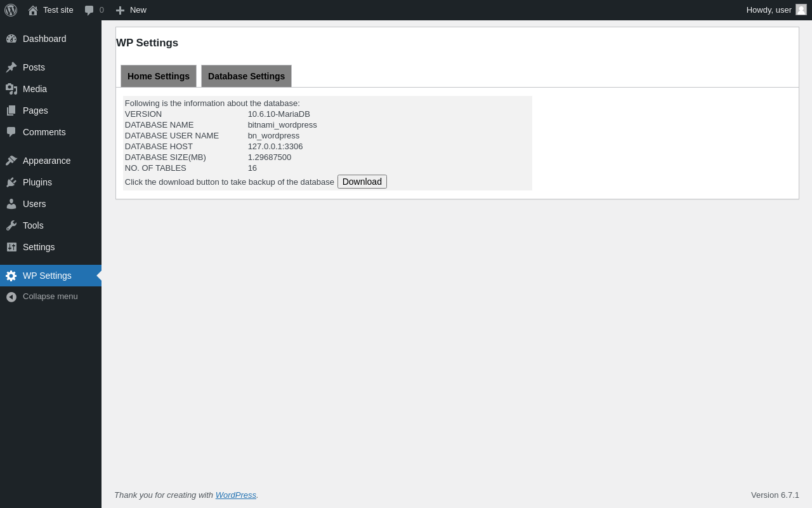Follow the WordPress footer link
This screenshot has width=812, height=508.
click(236, 495)
